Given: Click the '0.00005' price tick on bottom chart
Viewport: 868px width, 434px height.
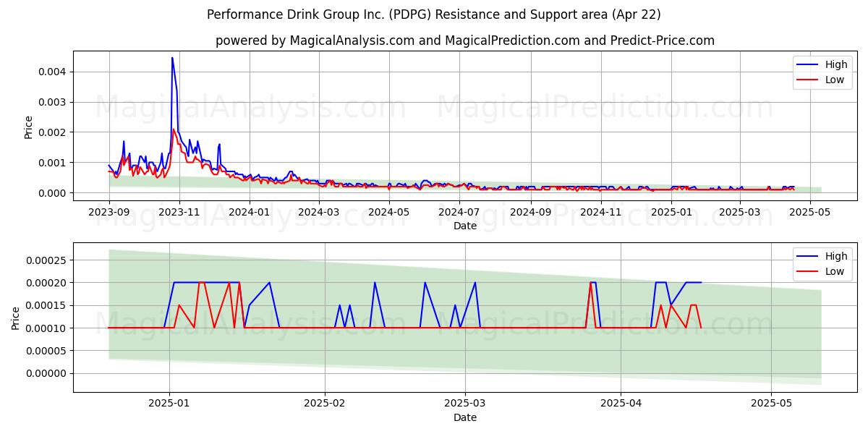Looking at the screenshot, I should (46, 351).
